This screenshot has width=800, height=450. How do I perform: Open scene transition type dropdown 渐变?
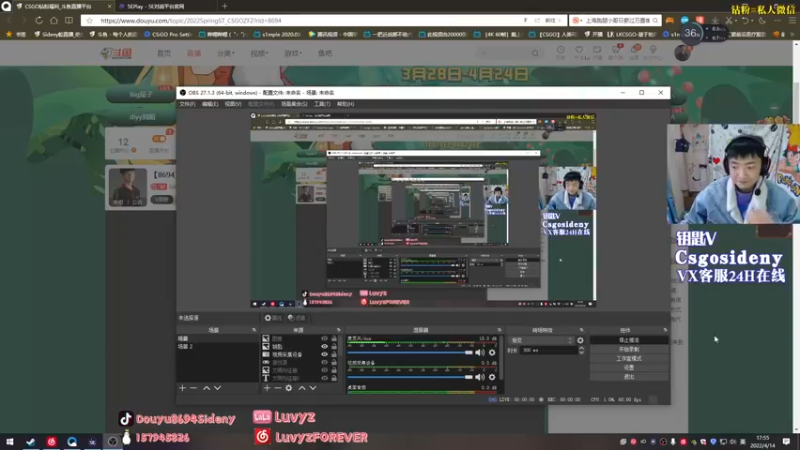pos(541,340)
